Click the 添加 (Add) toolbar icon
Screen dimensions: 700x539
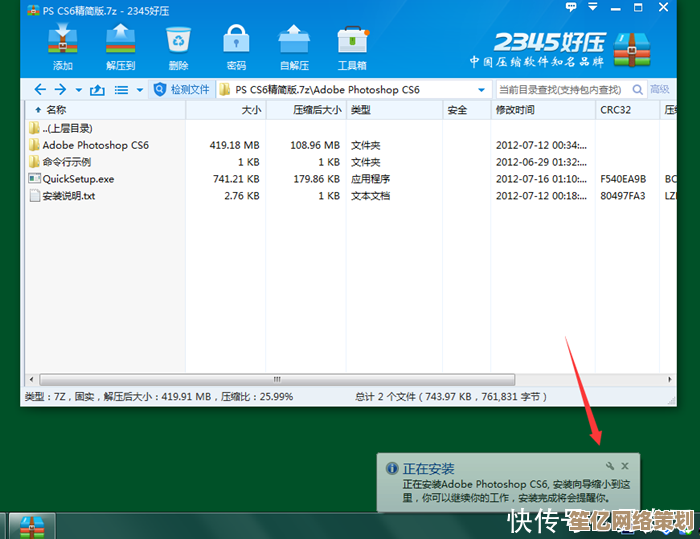click(63, 45)
